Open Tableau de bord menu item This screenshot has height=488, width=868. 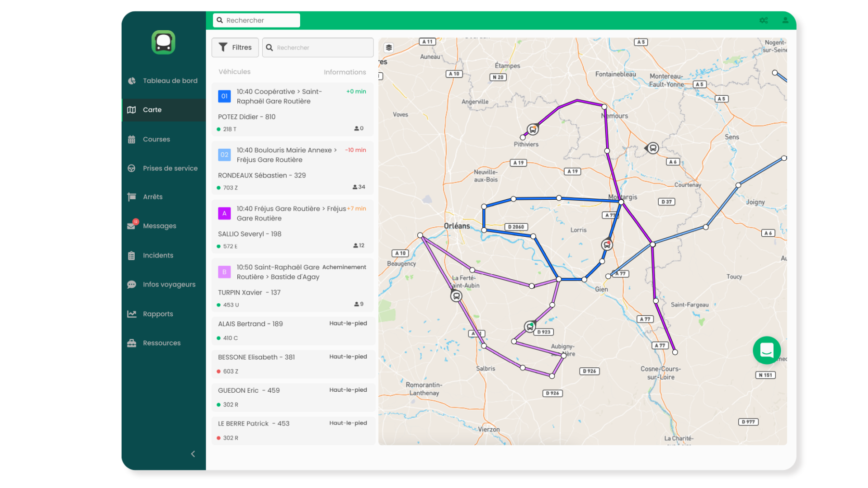coord(170,81)
